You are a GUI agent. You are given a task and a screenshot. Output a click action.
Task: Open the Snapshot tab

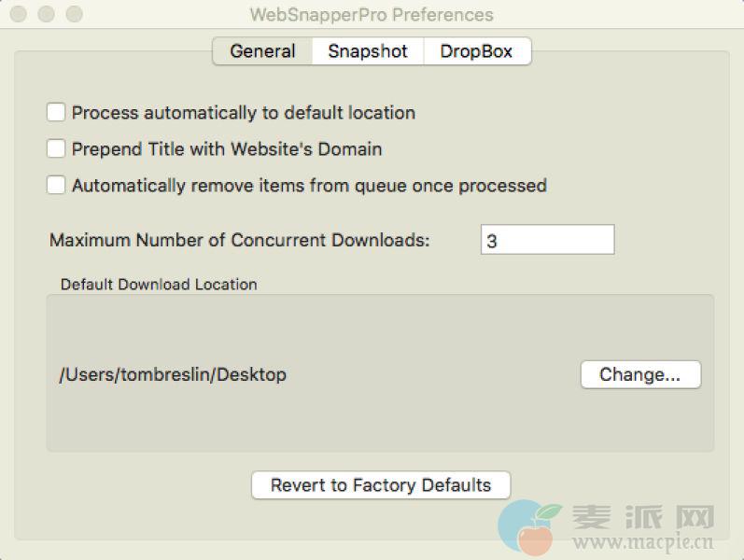point(368,51)
